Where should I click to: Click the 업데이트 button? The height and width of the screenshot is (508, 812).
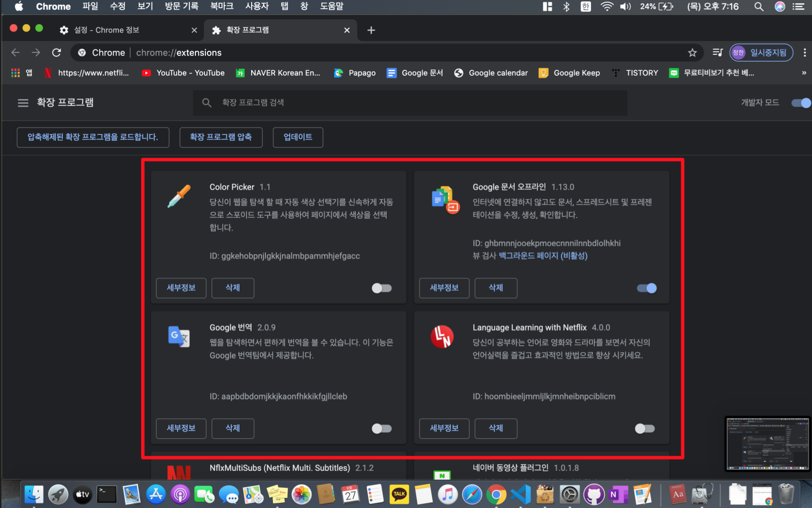pos(298,137)
